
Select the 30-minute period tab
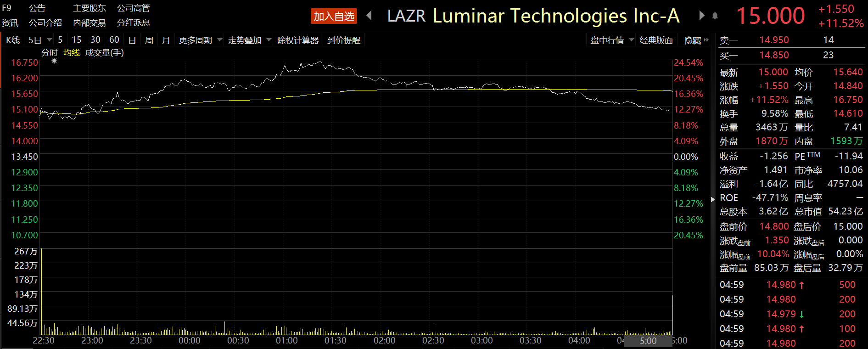95,40
